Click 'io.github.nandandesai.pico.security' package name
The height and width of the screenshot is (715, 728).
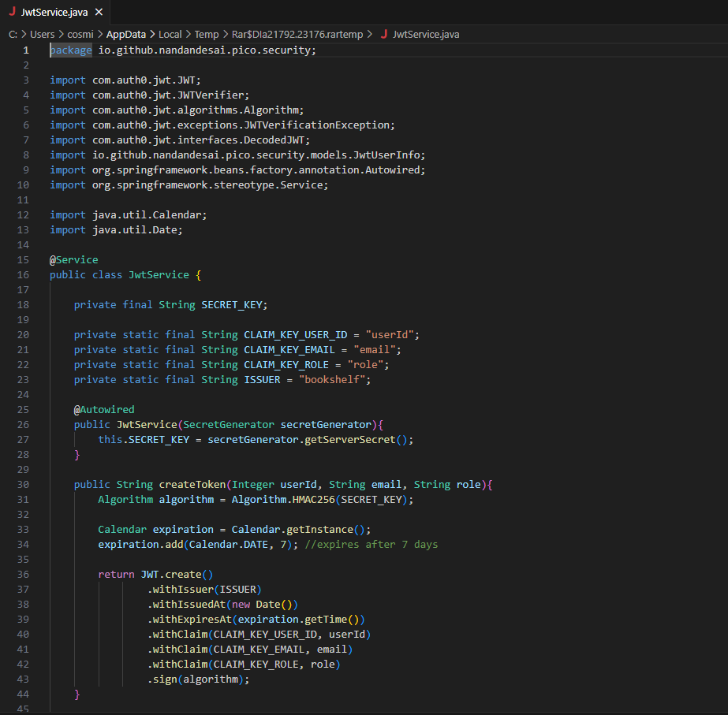(203, 50)
